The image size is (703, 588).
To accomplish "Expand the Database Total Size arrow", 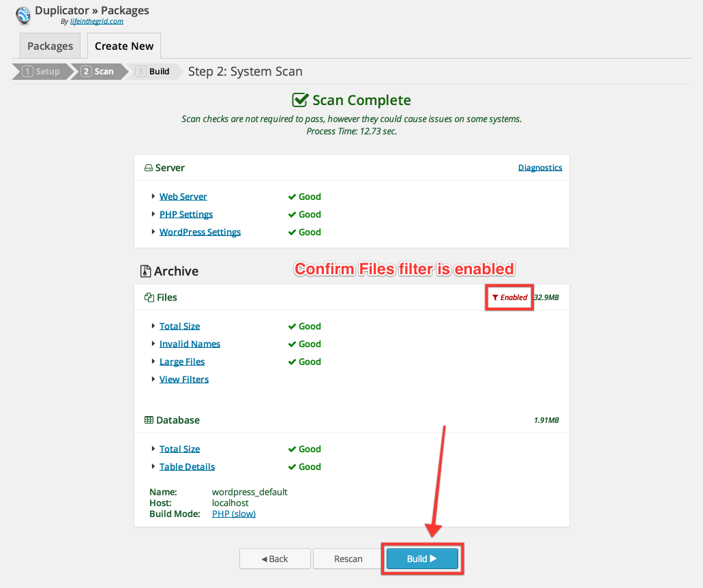I will tap(153, 449).
